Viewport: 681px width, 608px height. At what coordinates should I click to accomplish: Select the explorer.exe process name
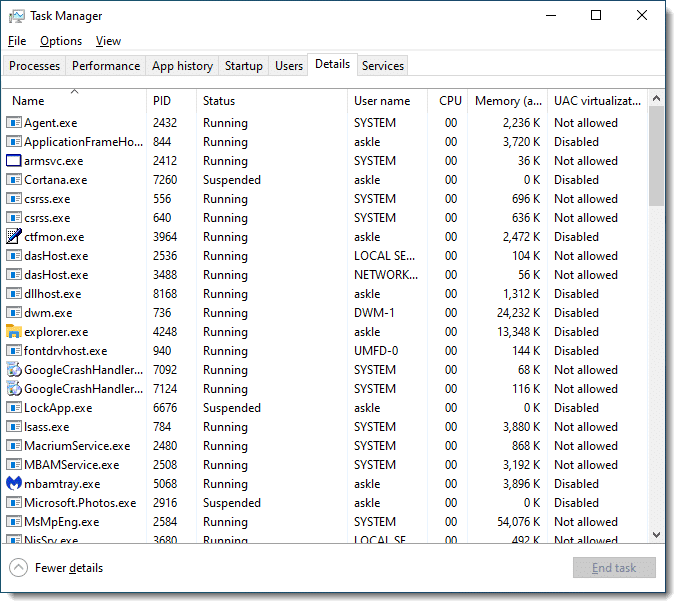56,332
